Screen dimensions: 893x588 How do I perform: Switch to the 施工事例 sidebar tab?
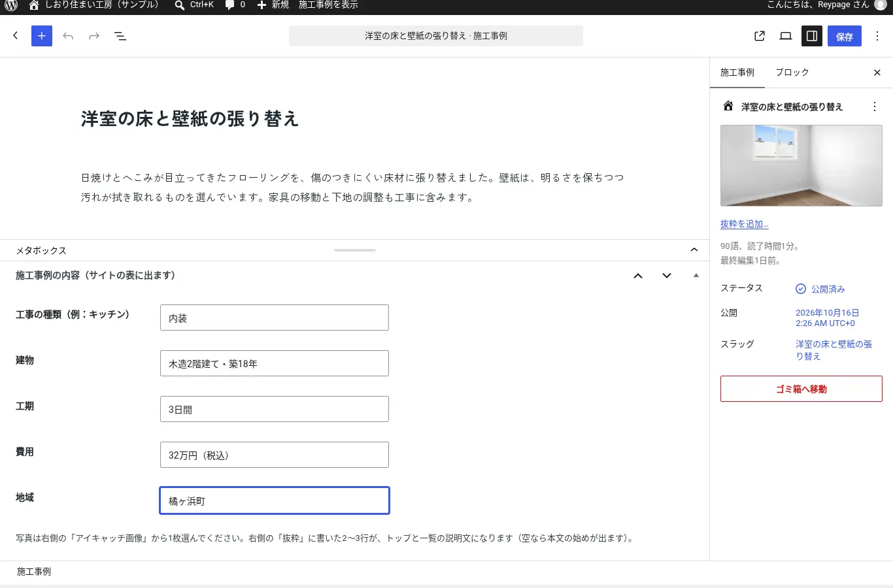tap(737, 73)
